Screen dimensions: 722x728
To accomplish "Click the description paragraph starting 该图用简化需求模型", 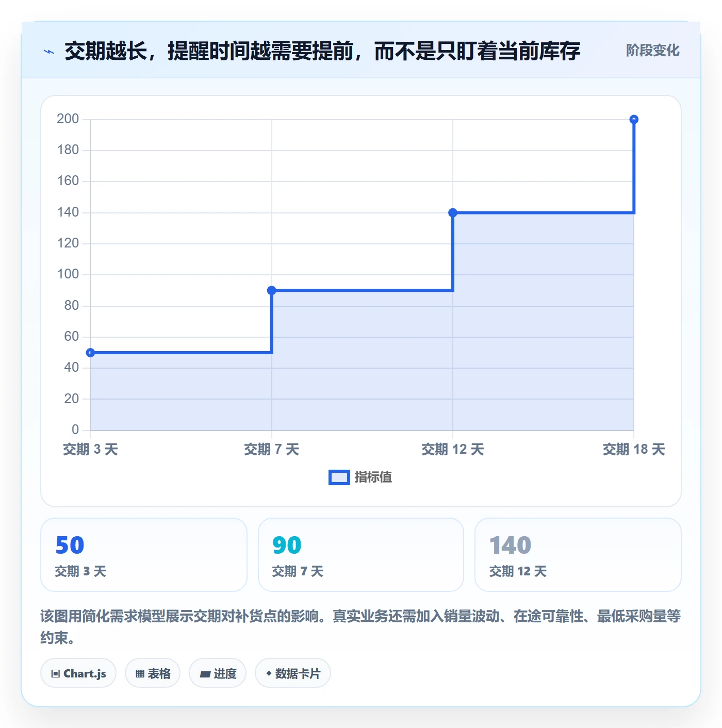I will coord(360,627).
